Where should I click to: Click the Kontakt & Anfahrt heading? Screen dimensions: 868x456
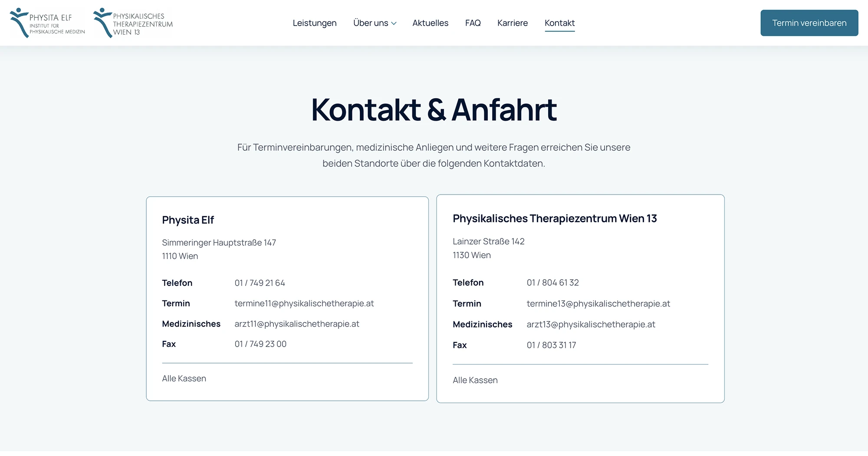(x=434, y=109)
